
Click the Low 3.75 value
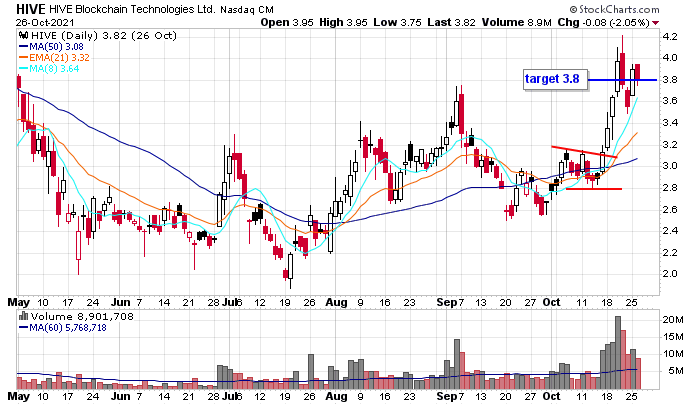[397, 22]
